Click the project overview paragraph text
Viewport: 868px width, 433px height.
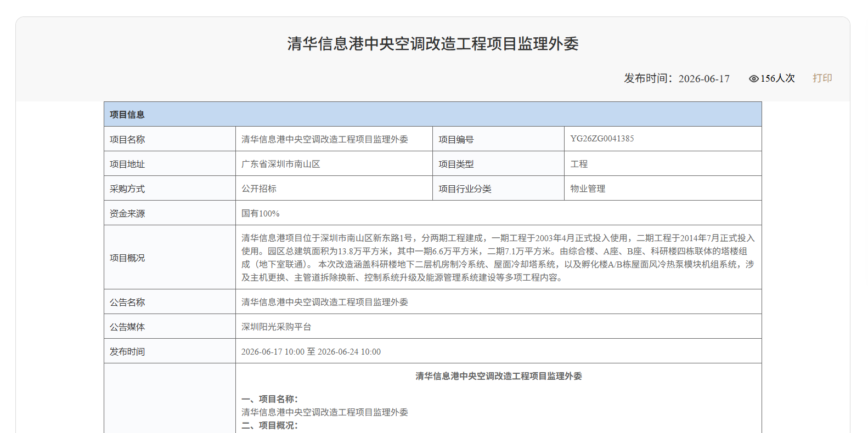498,258
